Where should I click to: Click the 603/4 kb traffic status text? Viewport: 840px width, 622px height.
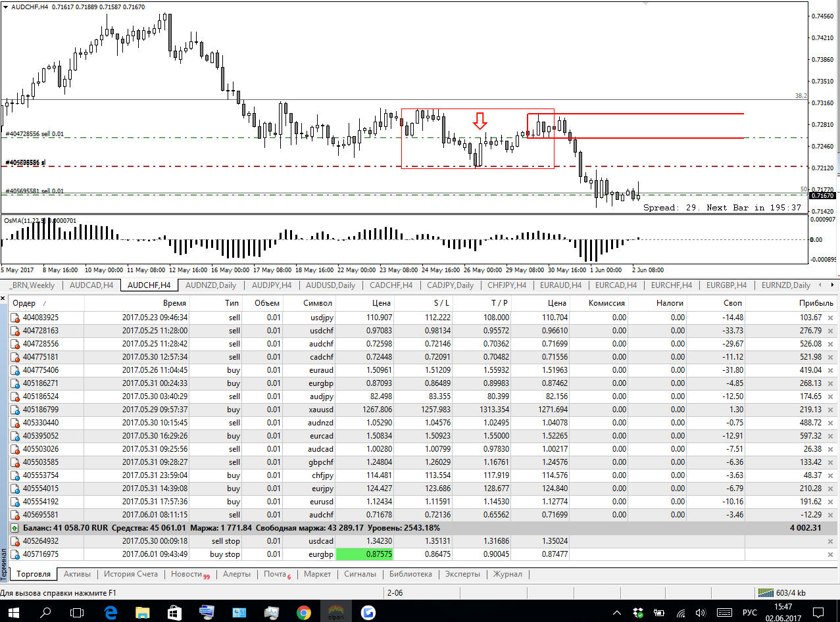coord(791,592)
